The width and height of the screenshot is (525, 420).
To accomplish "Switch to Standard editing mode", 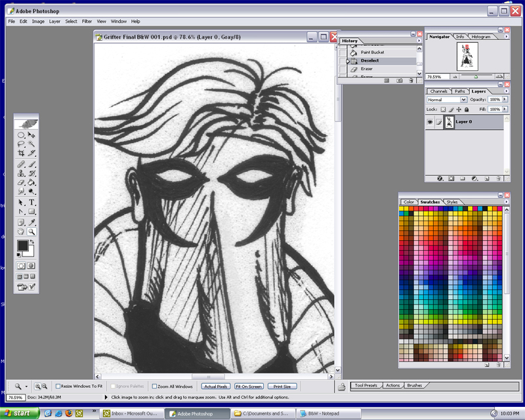I will [x=21, y=266].
